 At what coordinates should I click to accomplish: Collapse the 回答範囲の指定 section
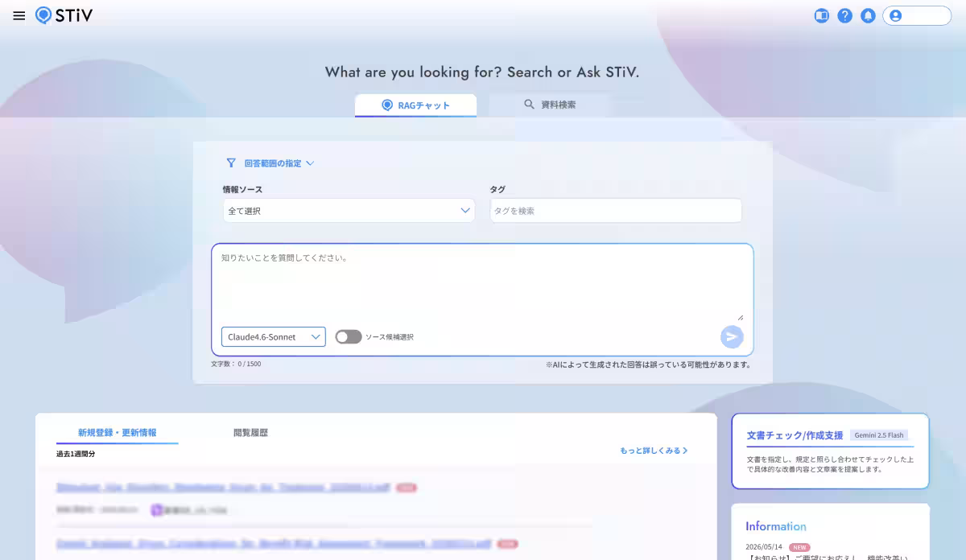click(279, 163)
